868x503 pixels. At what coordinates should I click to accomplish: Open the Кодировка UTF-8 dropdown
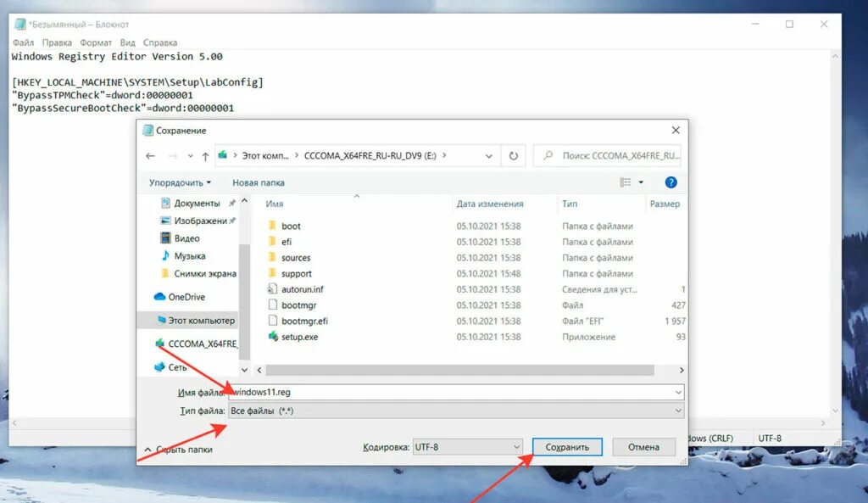click(x=467, y=447)
